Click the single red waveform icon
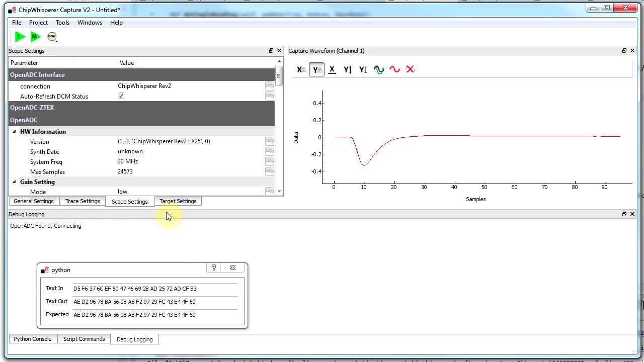Viewport: 644px width, 362px height. coord(394,70)
